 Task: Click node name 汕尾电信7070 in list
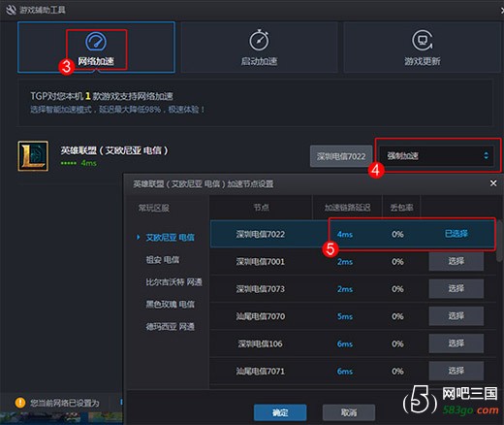coord(261,316)
